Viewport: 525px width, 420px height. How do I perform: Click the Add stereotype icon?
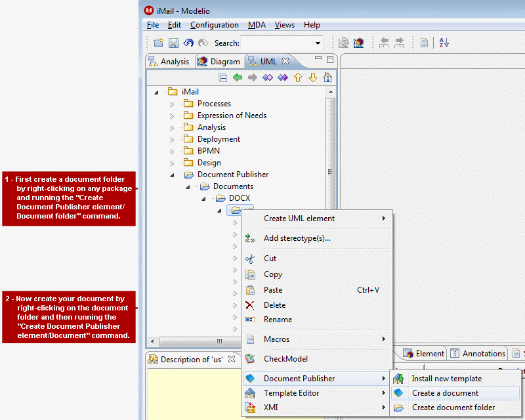coord(250,238)
